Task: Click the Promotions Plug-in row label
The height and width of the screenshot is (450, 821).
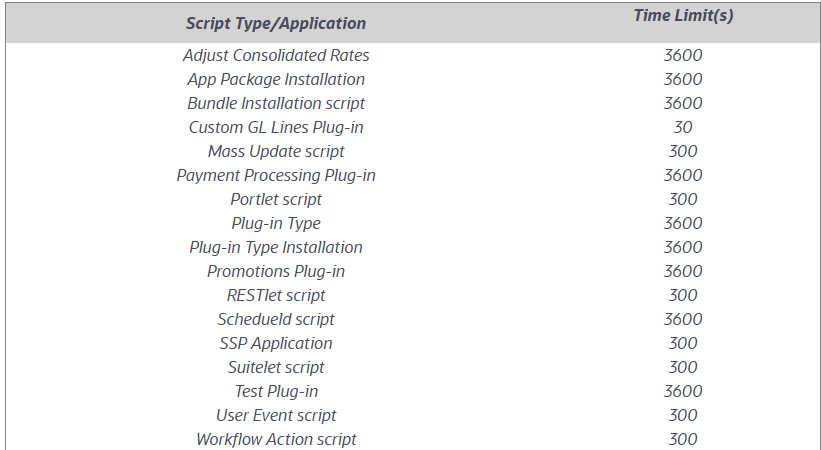Action: [x=276, y=272]
